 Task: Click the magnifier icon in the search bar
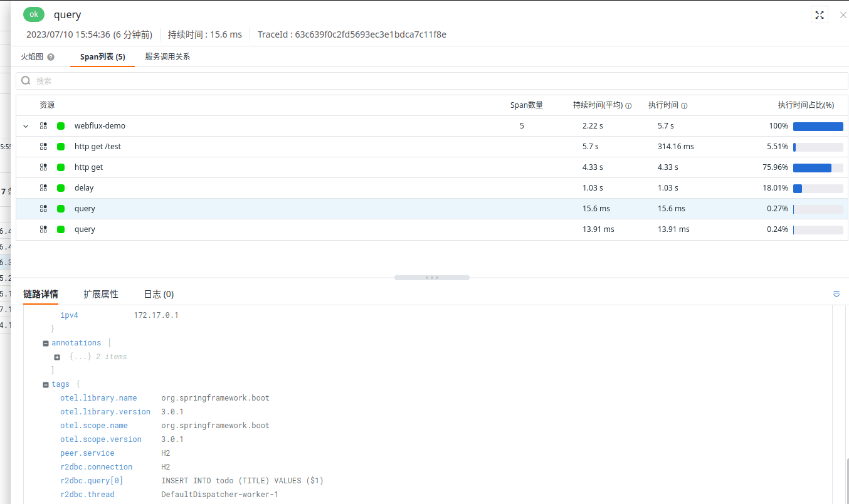point(26,80)
